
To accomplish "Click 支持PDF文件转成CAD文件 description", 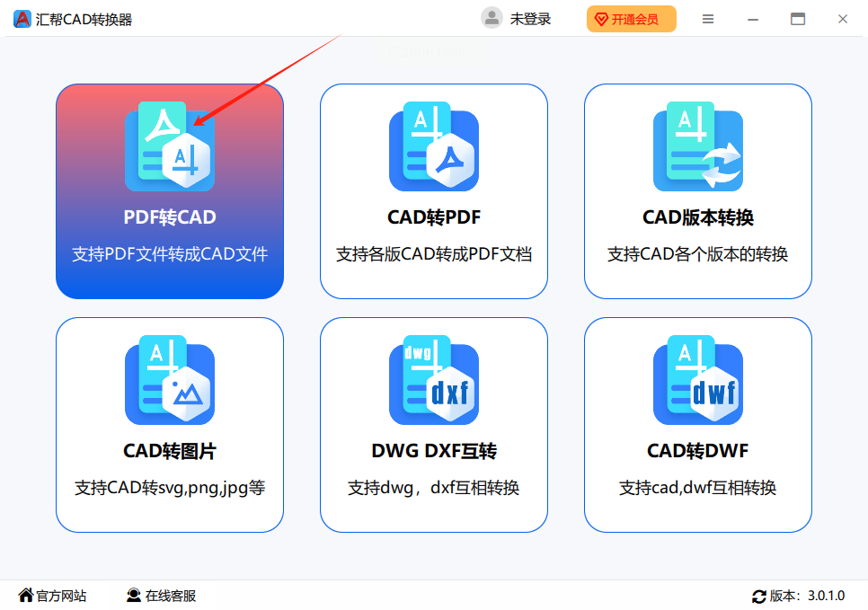I will 170,254.
